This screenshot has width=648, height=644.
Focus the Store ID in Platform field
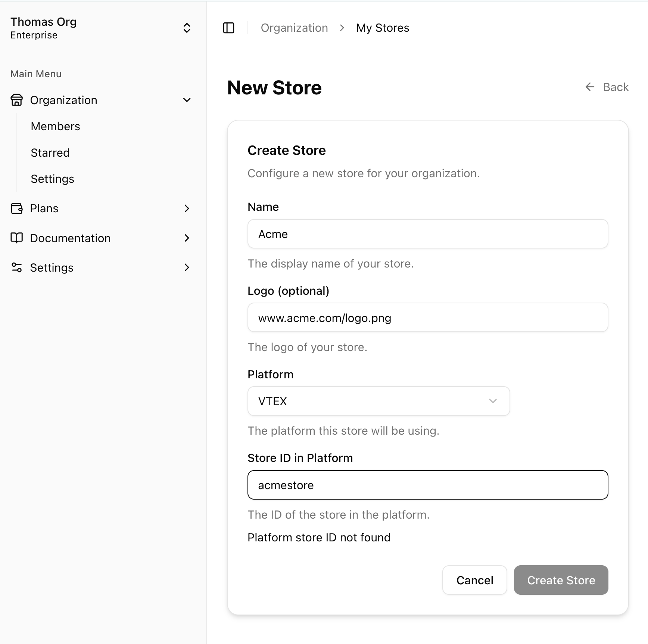point(428,485)
